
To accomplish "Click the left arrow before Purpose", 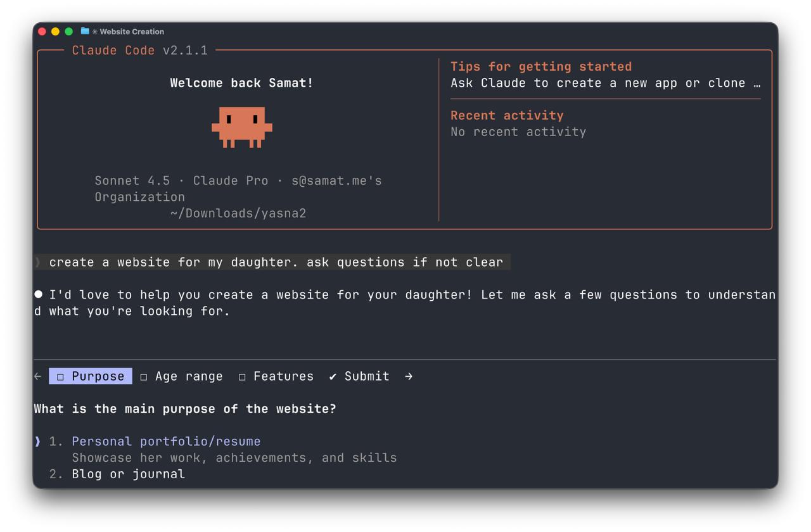I will pos(38,376).
